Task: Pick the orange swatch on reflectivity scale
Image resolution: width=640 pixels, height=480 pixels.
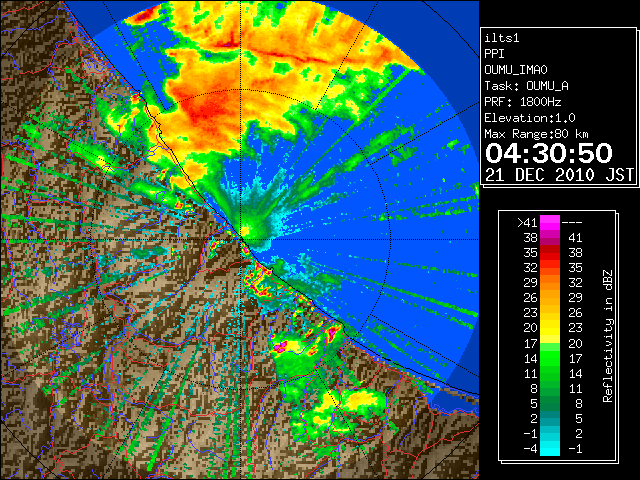Action: [x=550, y=287]
